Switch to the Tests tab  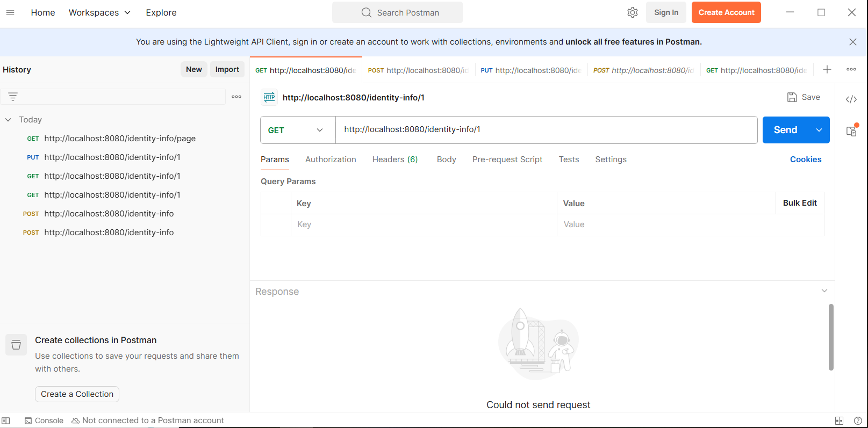click(x=569, y=159)
